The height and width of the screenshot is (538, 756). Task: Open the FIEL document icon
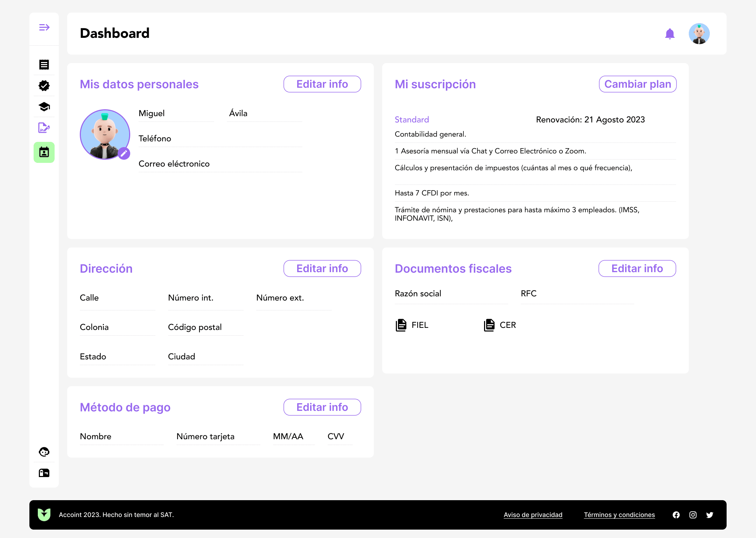point(401,325)
